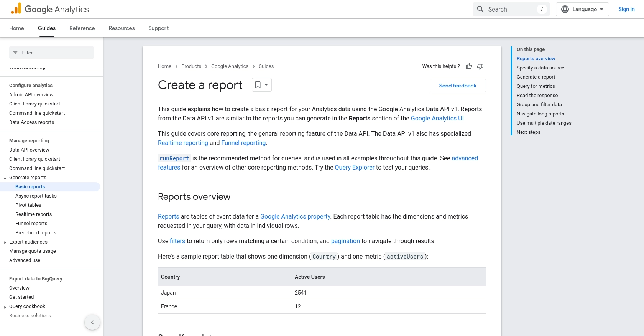Screen dimensions: 644x336
Task: Click the Guides breadcrumb
Action: [x=266, y=66]
